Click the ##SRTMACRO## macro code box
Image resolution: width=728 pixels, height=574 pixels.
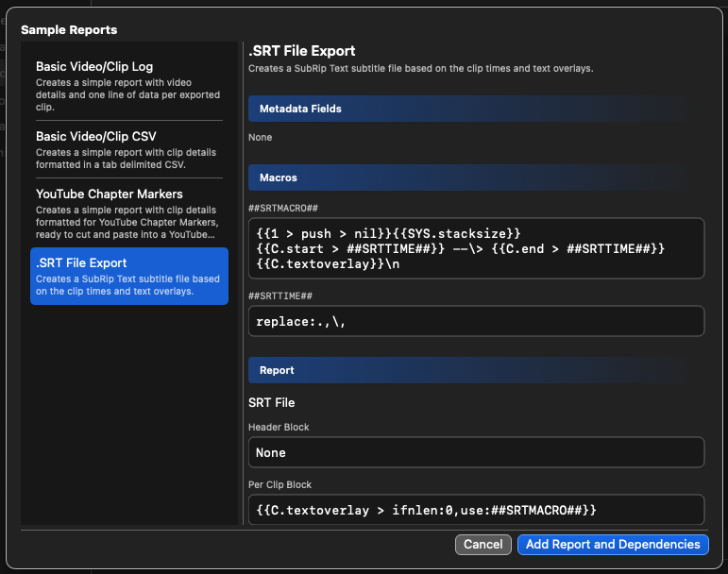(476, 248)
